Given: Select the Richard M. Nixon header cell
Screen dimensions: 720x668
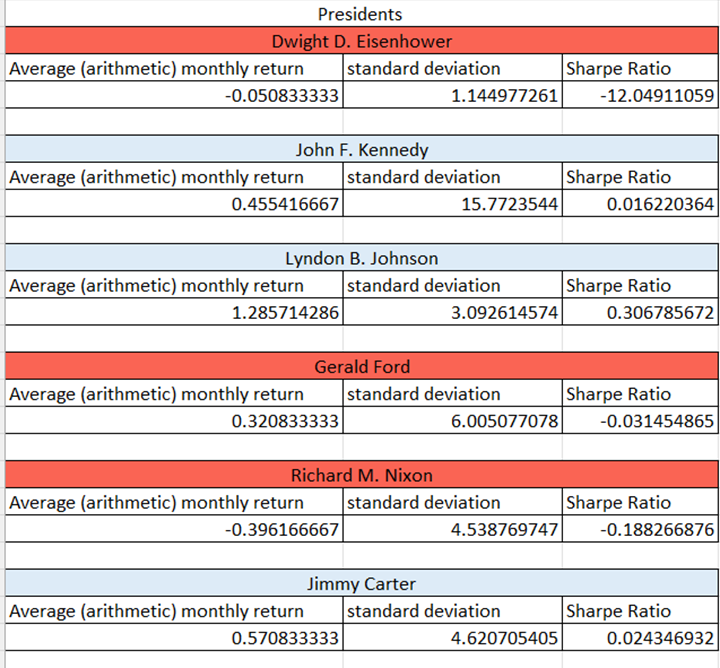Looking at the screenshot, I should 361,475.
